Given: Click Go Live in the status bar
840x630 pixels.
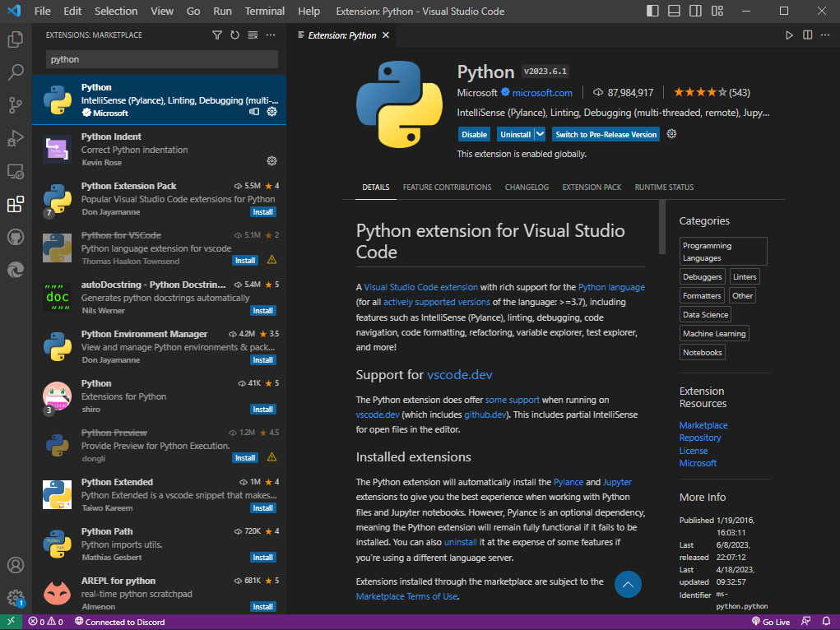Looking at the screenshot, I should pos(770,622).
